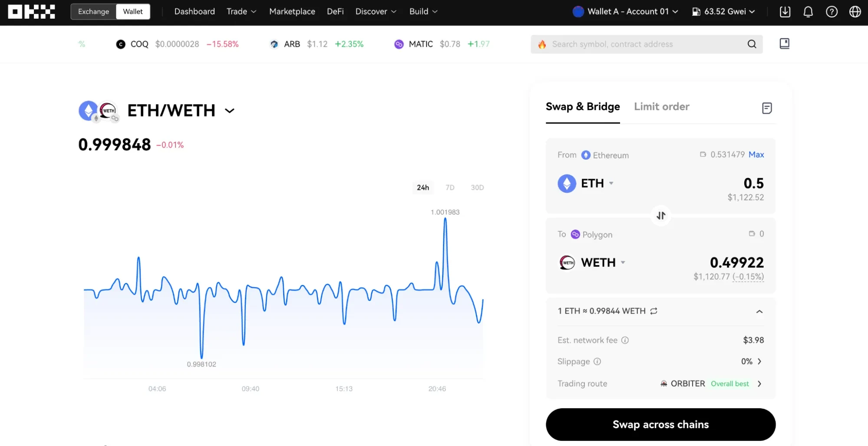The image size is (868, 446).
Task: Click the Max balance link
Action: (x=756, y=155)
